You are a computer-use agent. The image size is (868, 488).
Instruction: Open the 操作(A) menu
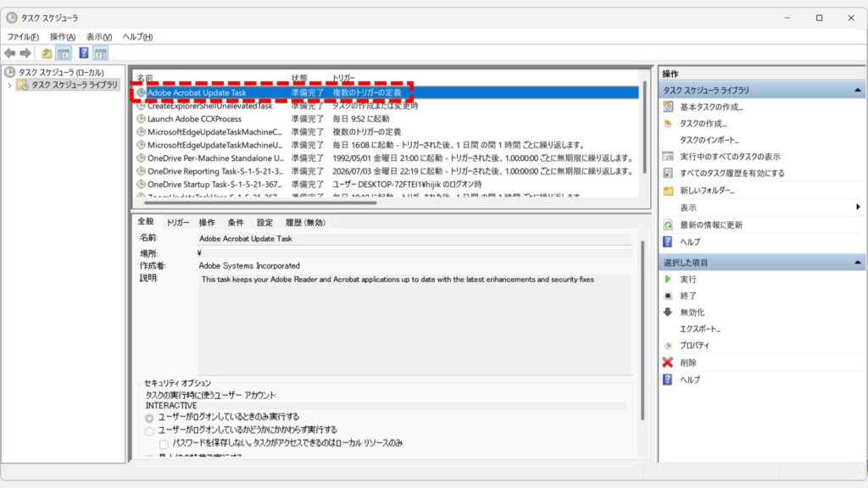(63, 36)
